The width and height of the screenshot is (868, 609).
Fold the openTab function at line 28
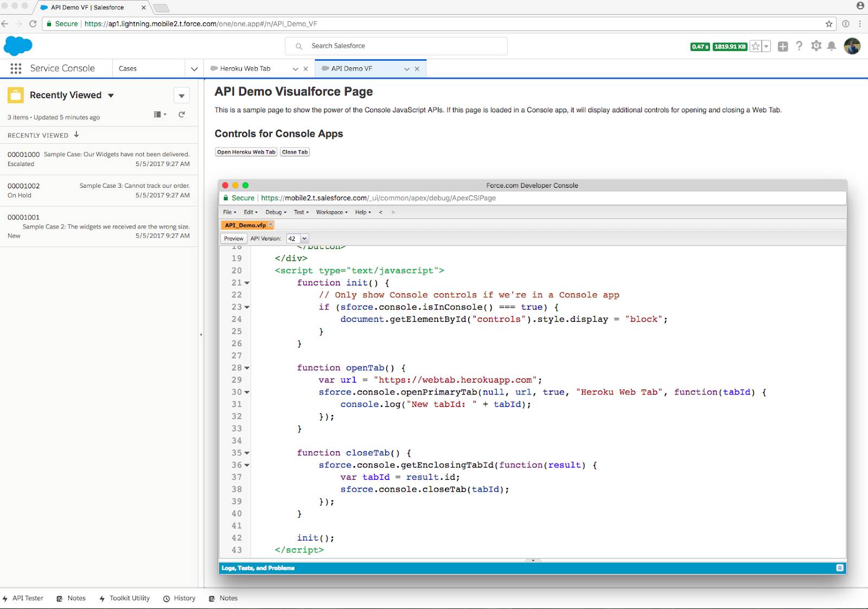click(247, 368)
